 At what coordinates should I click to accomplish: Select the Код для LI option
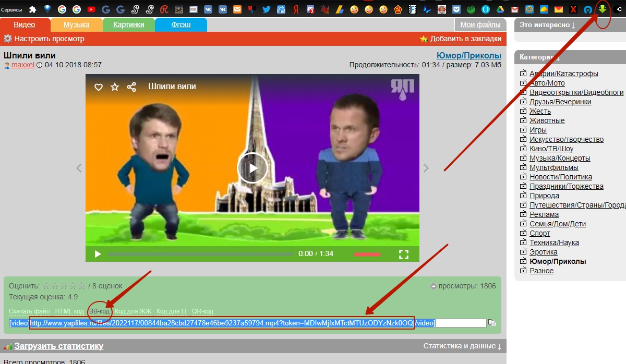click(x=171, y=311)
